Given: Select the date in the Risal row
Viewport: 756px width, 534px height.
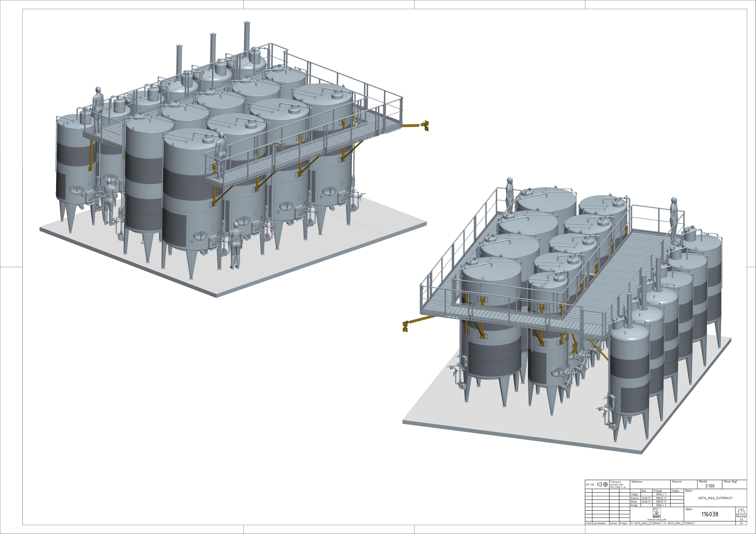Looking at the screenshot, I should (646, 502).
